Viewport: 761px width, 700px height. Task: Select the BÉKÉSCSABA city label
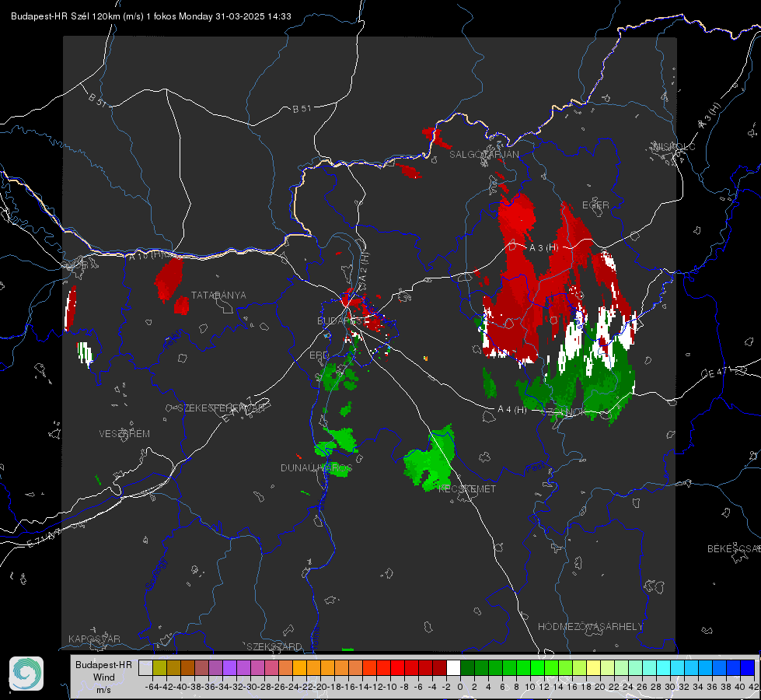(734, 549)
